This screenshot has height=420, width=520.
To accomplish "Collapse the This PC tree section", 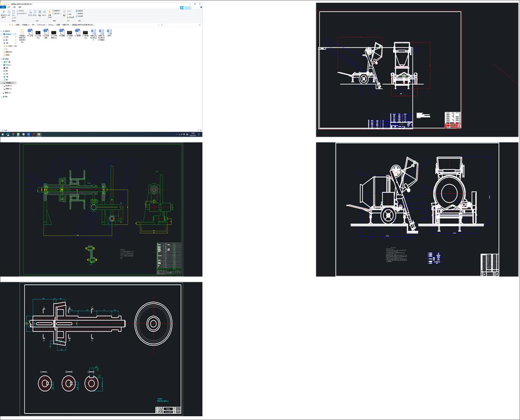I will coord(1,59).
